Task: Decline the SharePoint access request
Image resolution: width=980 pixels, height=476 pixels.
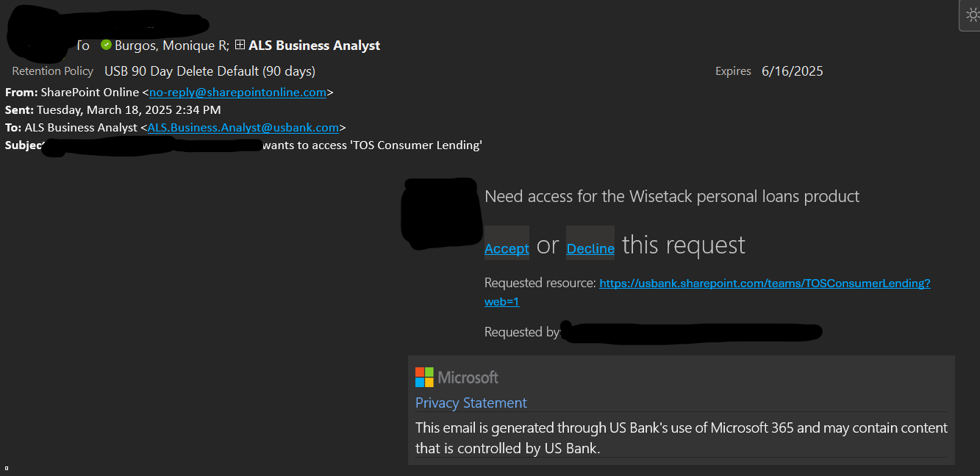Action: coord(590,248)
